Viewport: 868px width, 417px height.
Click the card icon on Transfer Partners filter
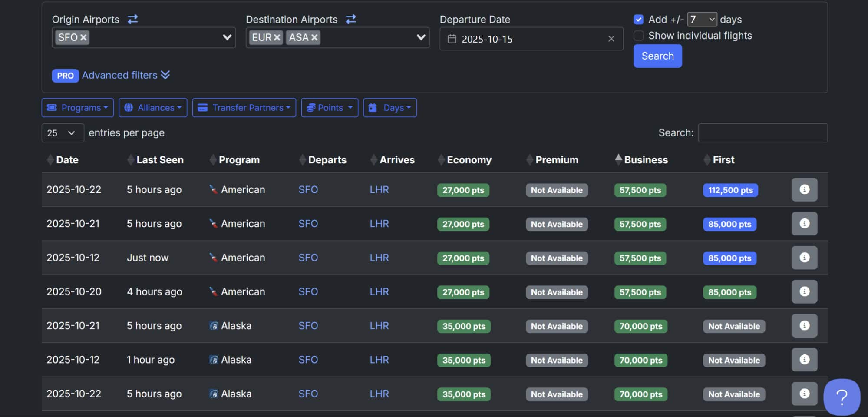pos(202,107)
